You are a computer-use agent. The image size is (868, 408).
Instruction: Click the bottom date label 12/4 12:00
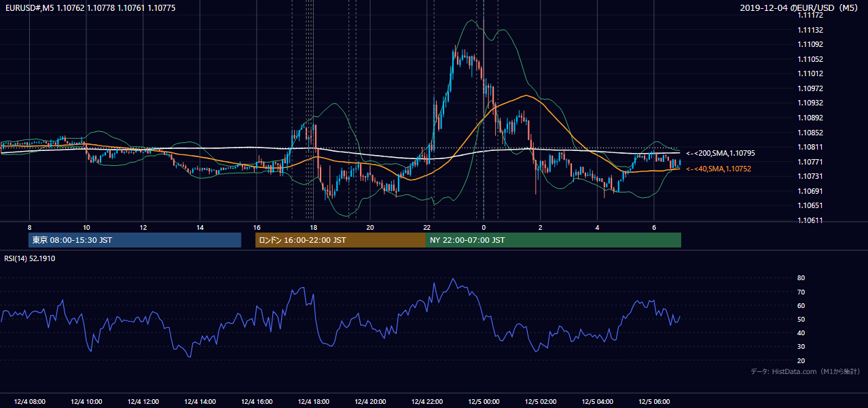143,402
